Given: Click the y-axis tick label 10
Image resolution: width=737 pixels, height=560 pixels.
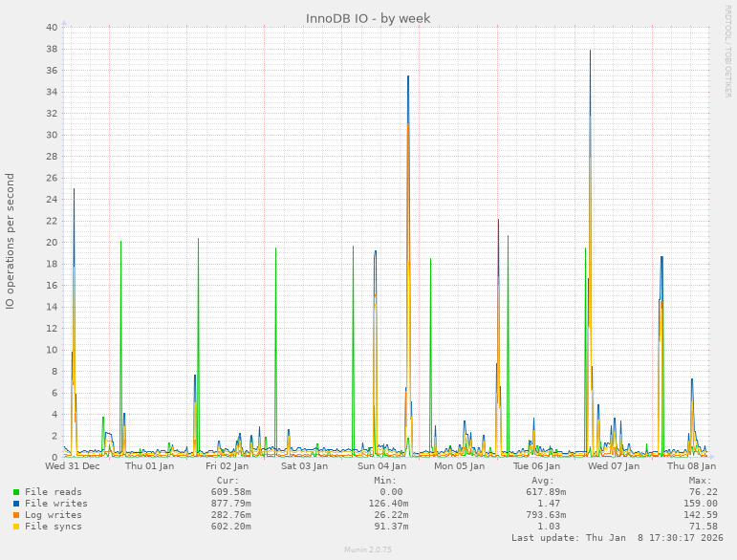Looking at the screenshot, I should click(x=52, y=350).
